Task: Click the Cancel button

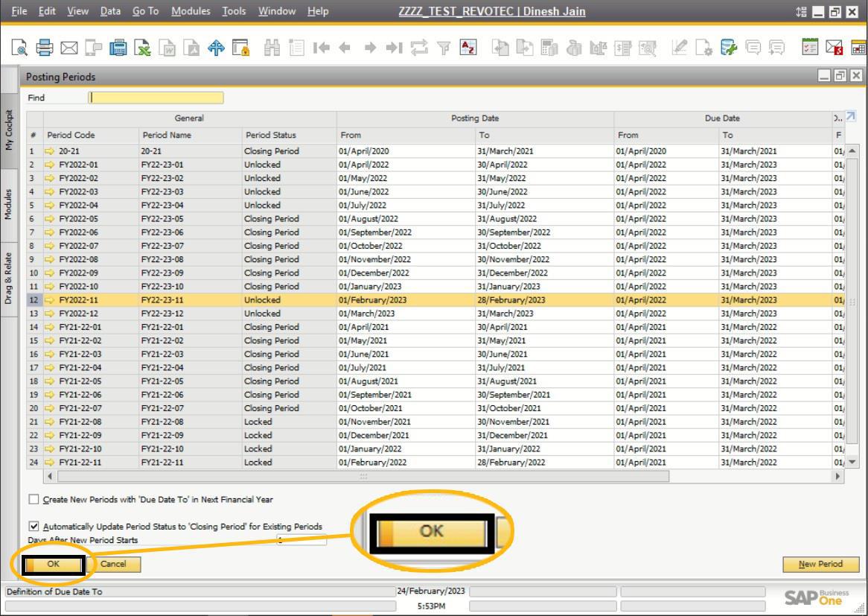Action: pyautogui.click(x=113, y=564)
